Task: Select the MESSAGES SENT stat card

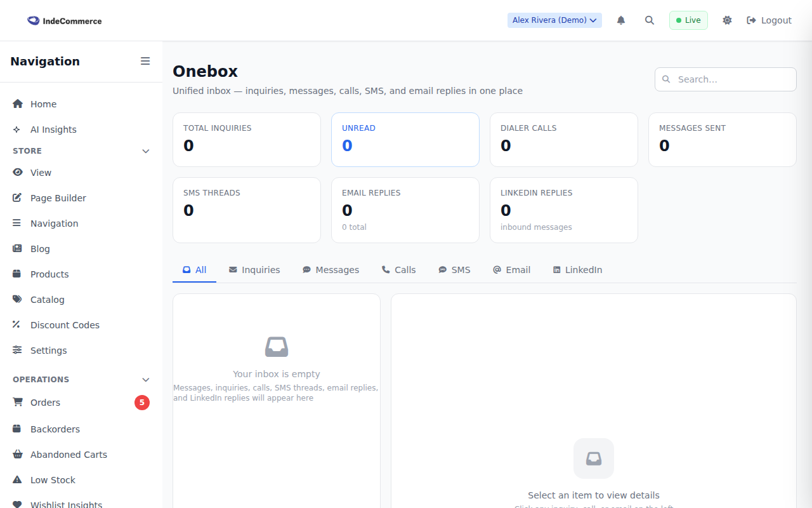Action: (723, 140)
